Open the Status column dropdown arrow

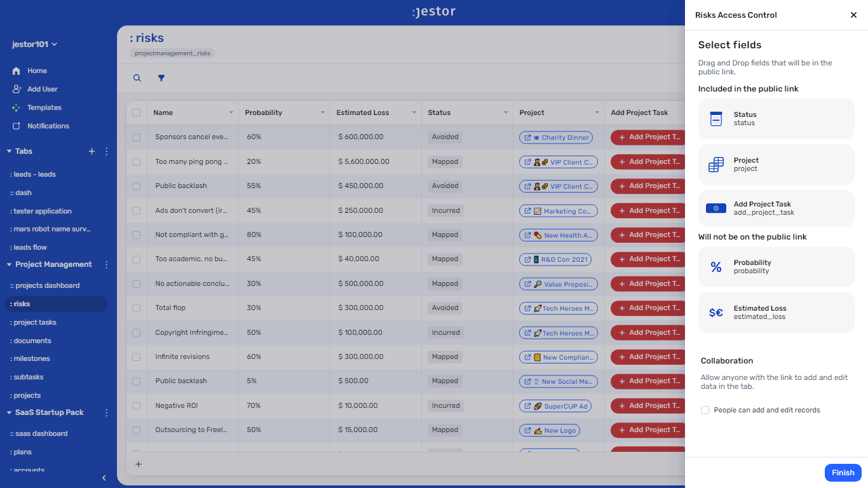tap(506, 112)
